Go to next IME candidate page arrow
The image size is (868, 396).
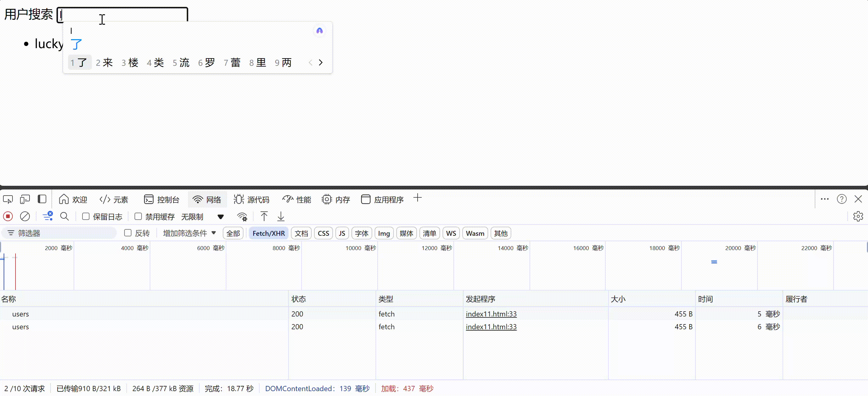[x=321, y=62]
